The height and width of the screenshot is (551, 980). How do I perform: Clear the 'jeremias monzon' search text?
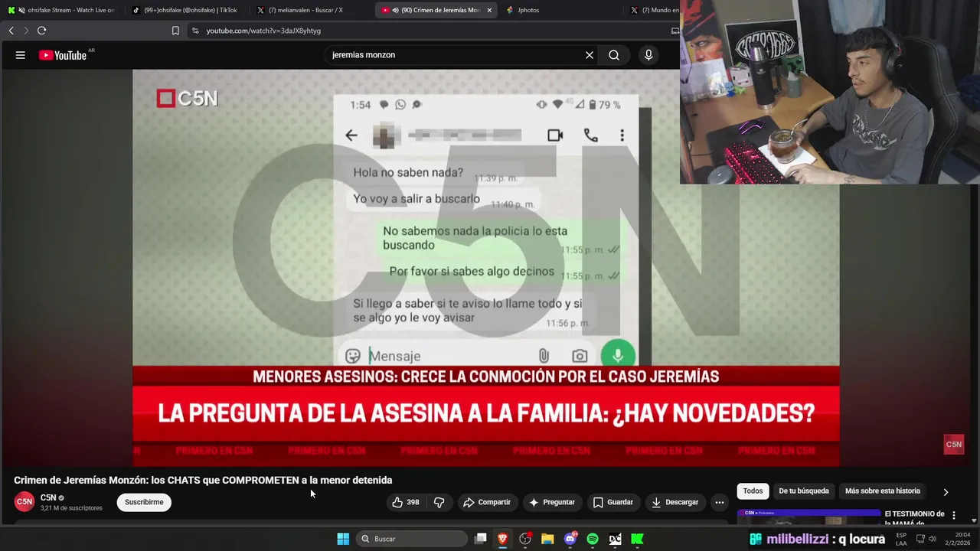[x=590, y=55]
